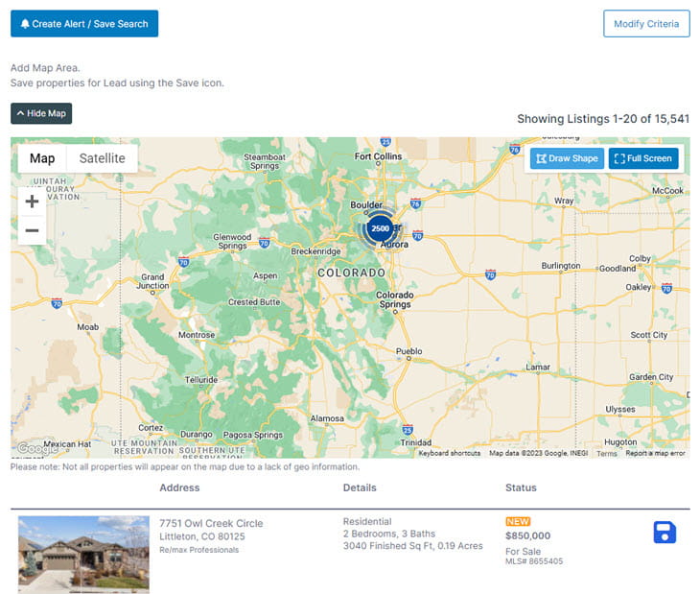
Task: Click the NEW status badge
Action: [x=518, y=521]
